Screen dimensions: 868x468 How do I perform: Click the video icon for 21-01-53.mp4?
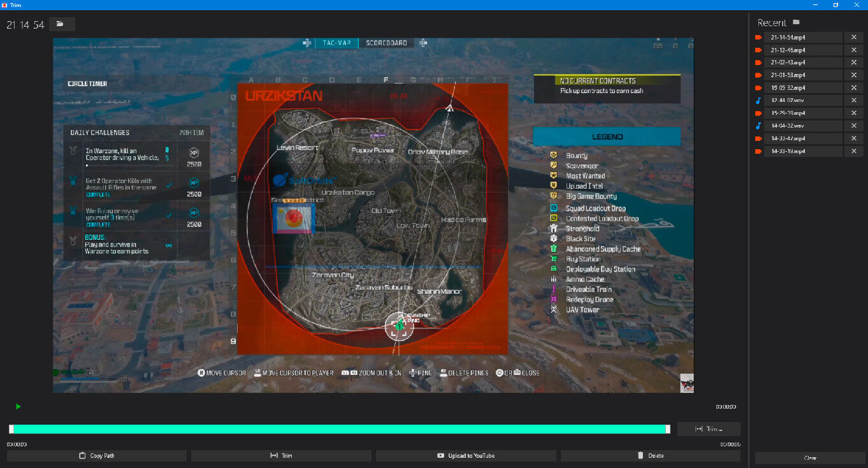[x=758, y=75]
